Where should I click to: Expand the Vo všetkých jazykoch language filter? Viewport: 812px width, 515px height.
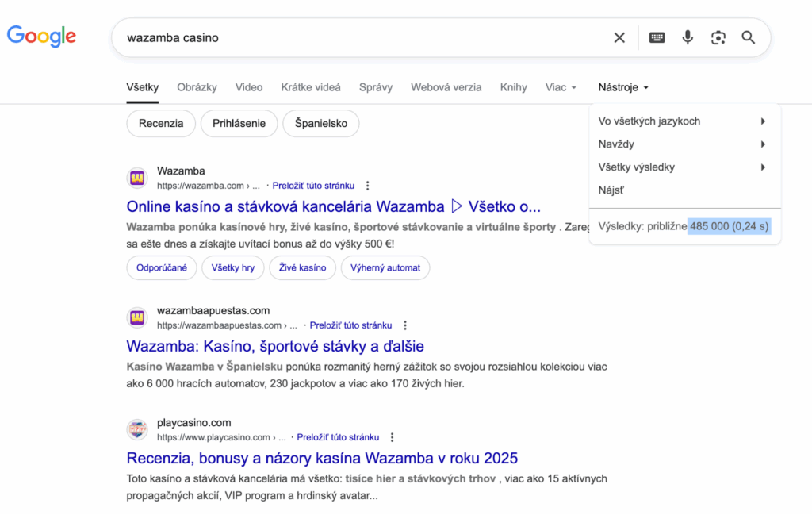pyautogui.click(x=683, y=121)
